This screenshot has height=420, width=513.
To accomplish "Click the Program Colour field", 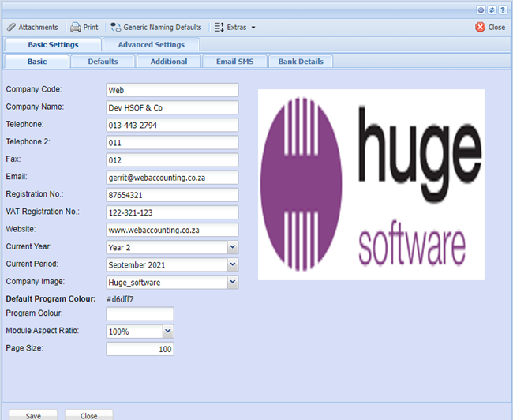I will click(140, 314).
